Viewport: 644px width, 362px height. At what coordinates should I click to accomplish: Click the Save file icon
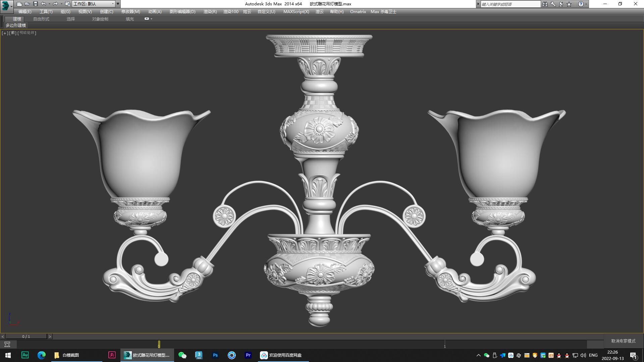[35, 4]
